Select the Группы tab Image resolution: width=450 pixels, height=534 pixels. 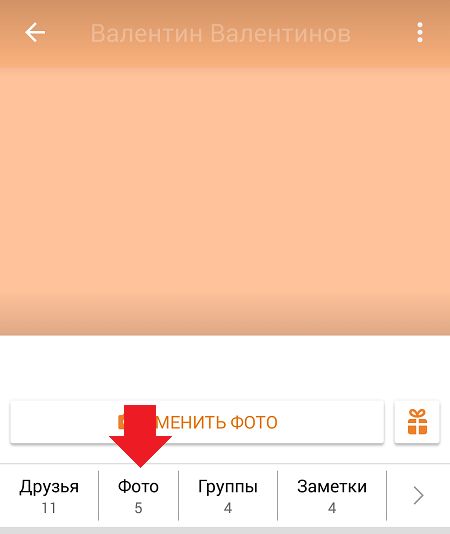coord(228,496)
